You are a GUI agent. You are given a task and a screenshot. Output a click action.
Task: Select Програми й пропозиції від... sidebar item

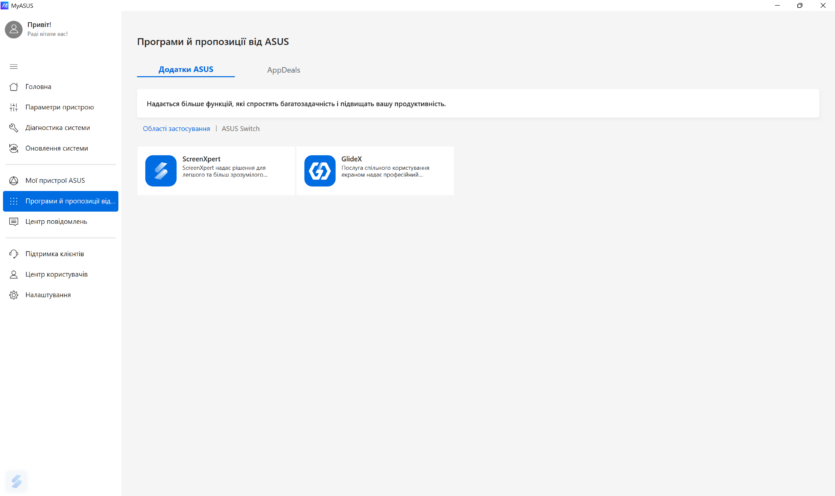pos(61,201)
